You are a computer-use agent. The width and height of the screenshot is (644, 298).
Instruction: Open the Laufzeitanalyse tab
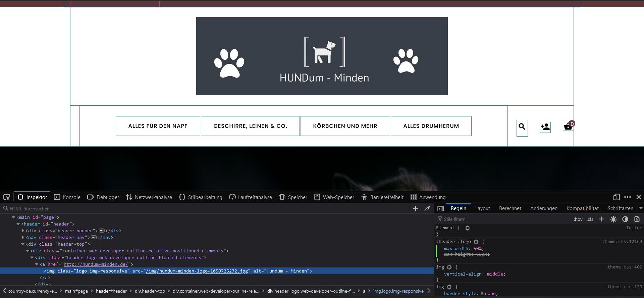[251, 197]
